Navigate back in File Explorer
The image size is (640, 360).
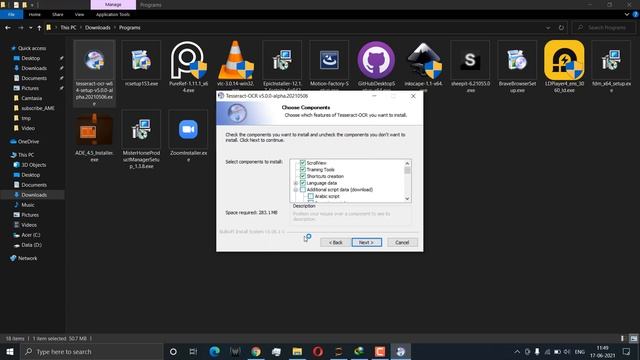(x=8, y=28)
